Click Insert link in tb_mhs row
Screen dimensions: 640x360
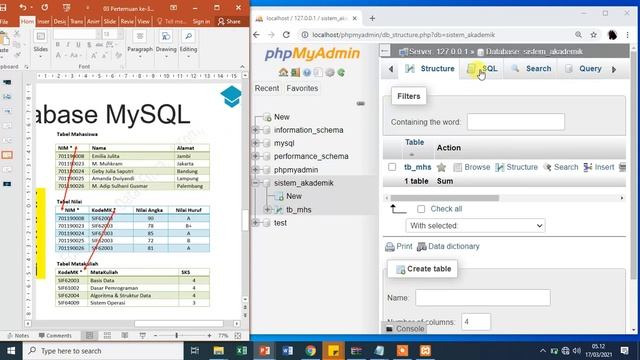599,167
